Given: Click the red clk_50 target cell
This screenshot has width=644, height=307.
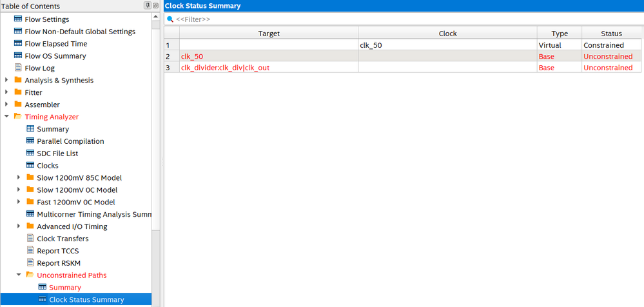Looking at the screenshot, I should [x=269, y=56].
